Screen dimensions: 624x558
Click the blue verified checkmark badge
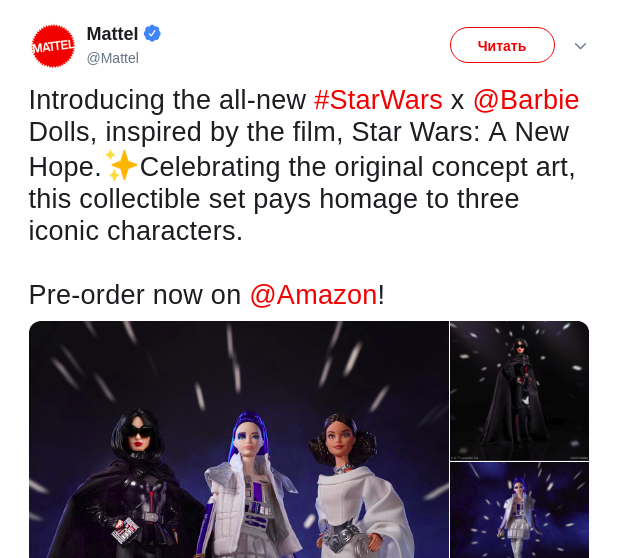pyautogui.click(x=152, y=33)
